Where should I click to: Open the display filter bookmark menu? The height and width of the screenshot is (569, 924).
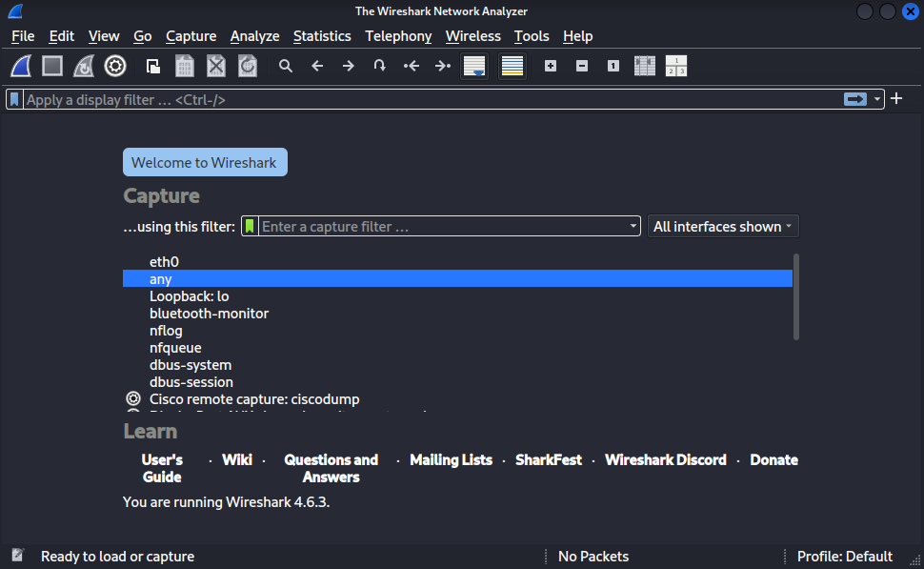(x=15, y=99)
